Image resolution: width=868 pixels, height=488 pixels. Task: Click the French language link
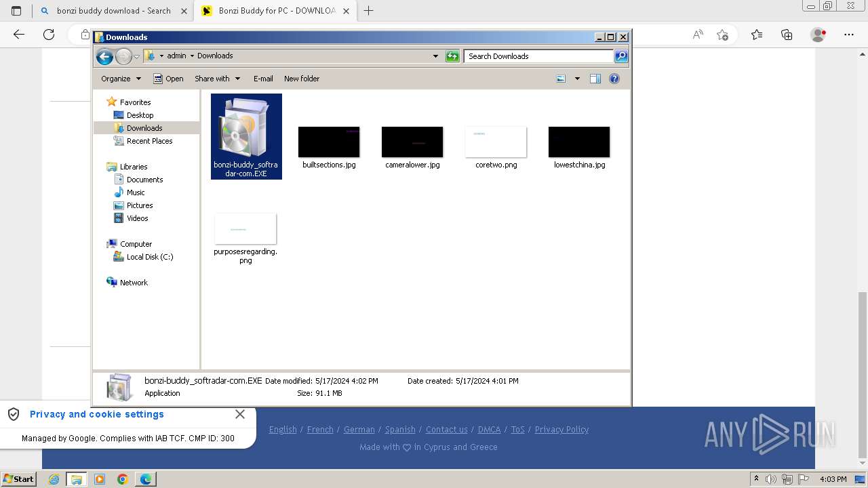pyautogui.click(x=320, y=430)
